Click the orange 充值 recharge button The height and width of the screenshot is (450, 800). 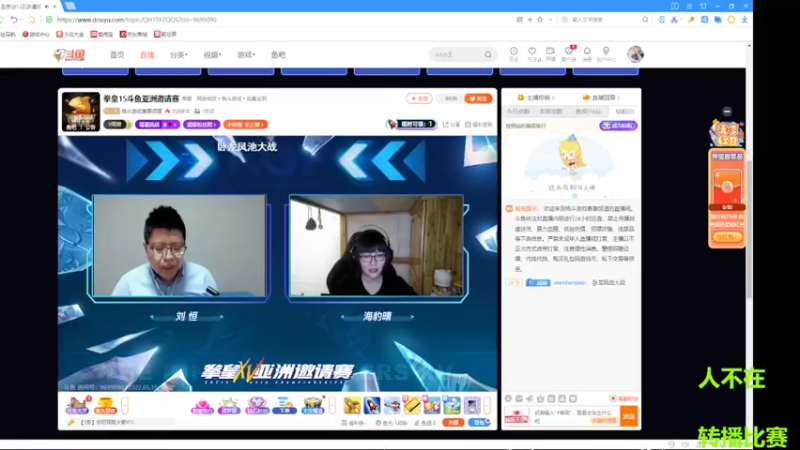pyautogui.click(x=453, y=422)
